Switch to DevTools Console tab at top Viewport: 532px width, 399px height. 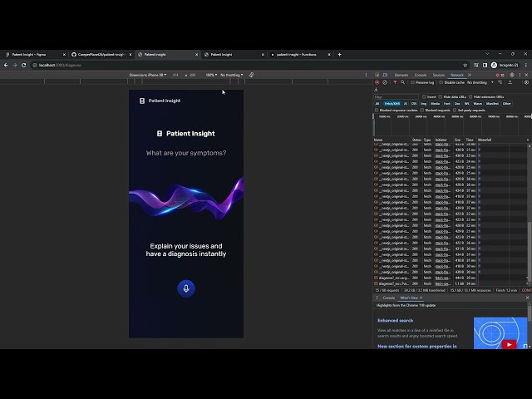coord(421,75)
